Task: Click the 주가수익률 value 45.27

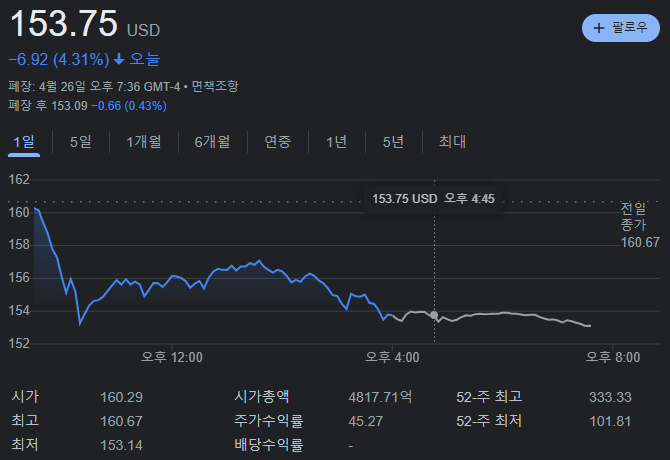Action: click(366, 422)
